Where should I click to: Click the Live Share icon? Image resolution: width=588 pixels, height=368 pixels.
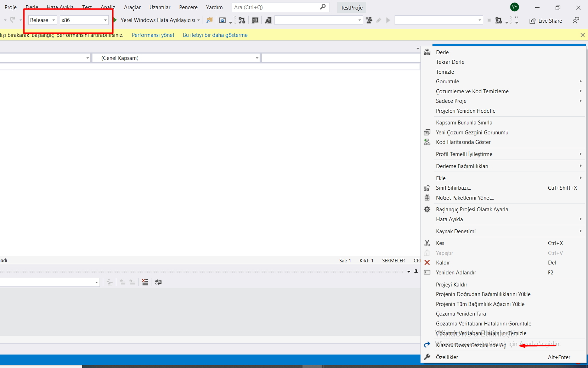[532, 21]
